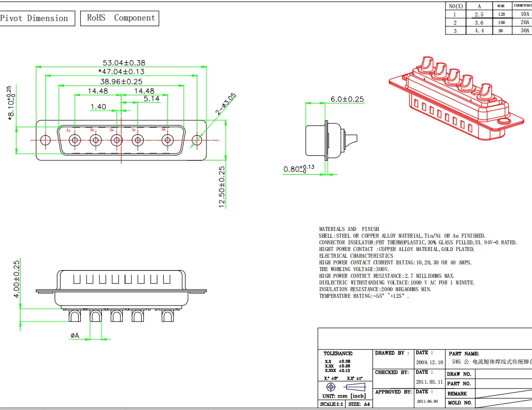Click the 2009.12.10 drawn date cell
The image size is (532, 410).
click(430, 362)
